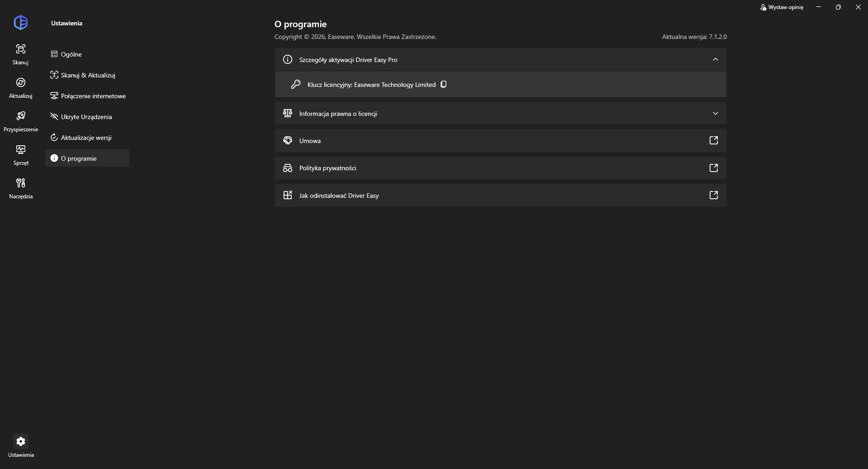Open Umowa in an external window

(x=714, y=140)
